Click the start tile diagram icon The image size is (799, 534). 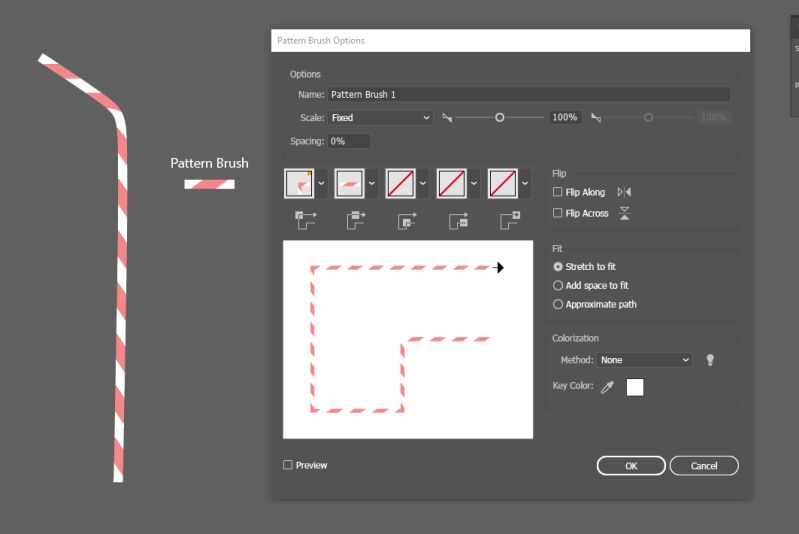tap(458, 220)
